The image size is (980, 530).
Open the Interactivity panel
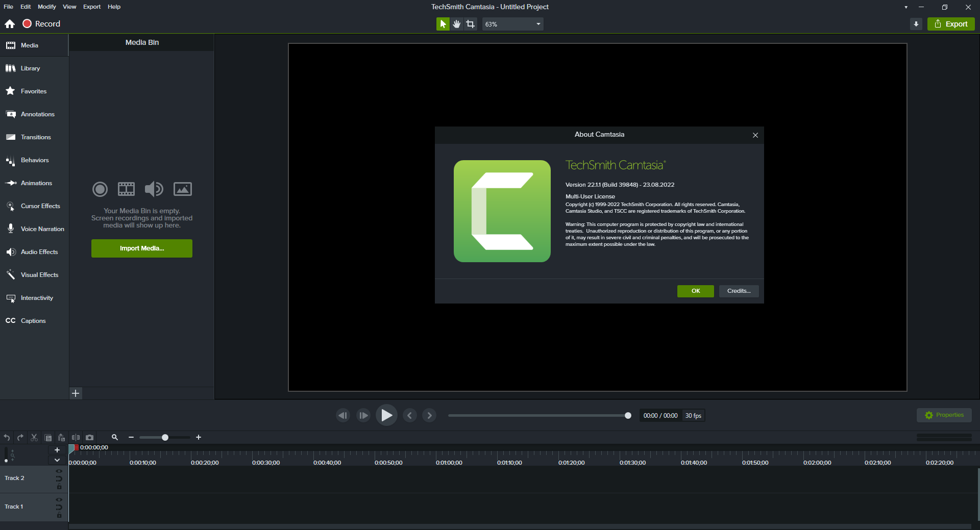tap(34, 298)
